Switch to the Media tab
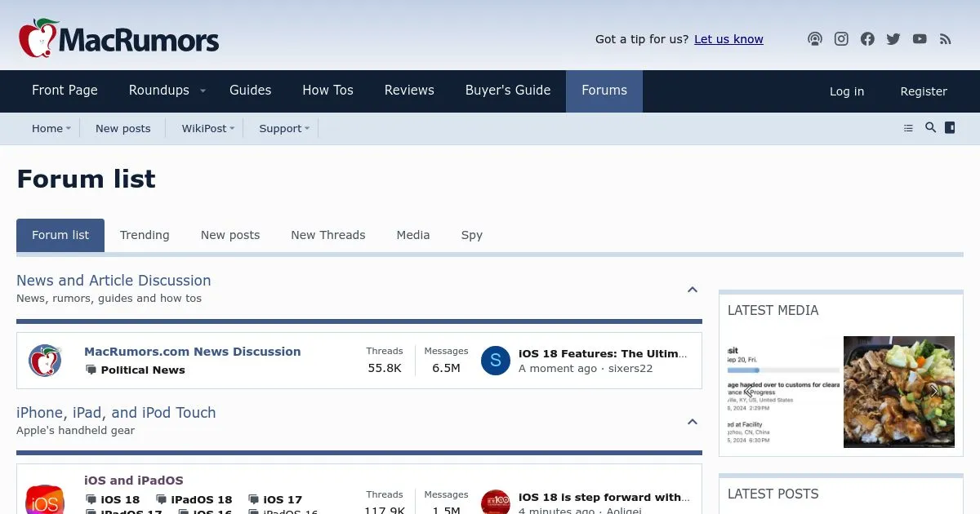The height and width of the screenshot is (514, 980). tap(413, 235)
